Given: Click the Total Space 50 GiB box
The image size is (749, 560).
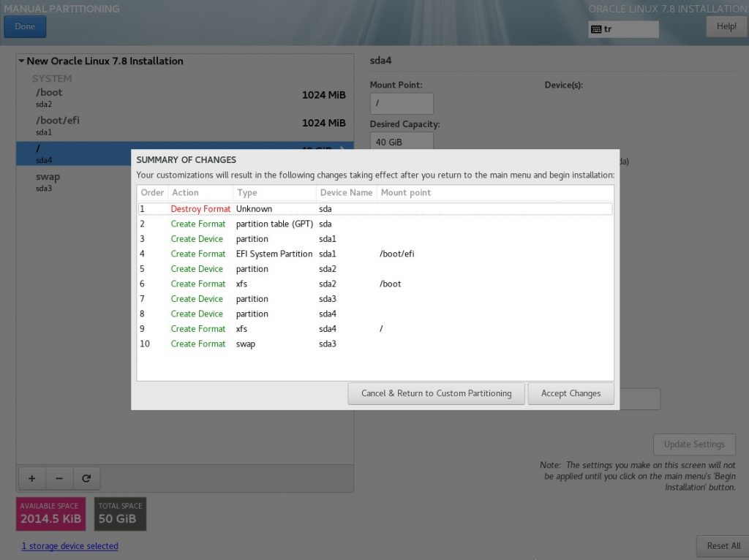Looking at the screenshot, I should [x=121, y=514].
